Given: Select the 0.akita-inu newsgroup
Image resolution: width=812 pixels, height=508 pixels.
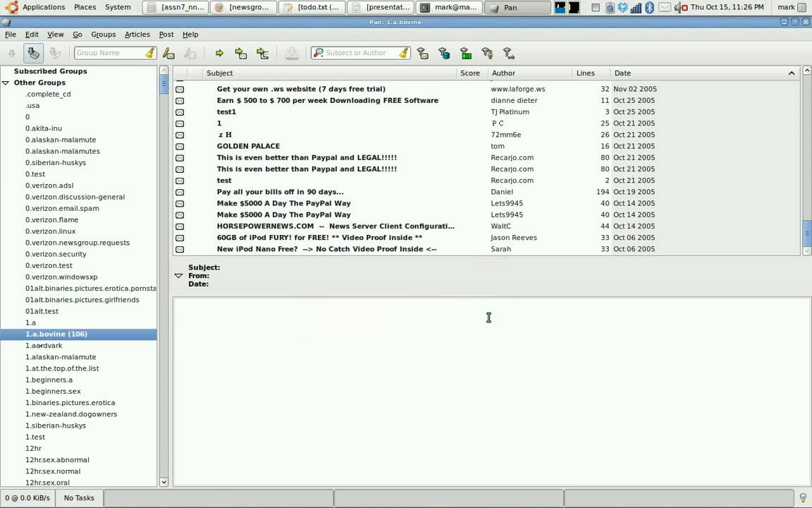Looking at the screenshot, I should 44,128.
